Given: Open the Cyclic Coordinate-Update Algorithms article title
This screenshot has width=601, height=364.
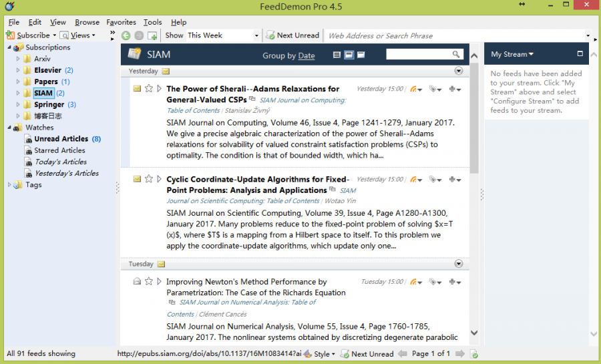Looking at the screenshot, I should 258,185.
